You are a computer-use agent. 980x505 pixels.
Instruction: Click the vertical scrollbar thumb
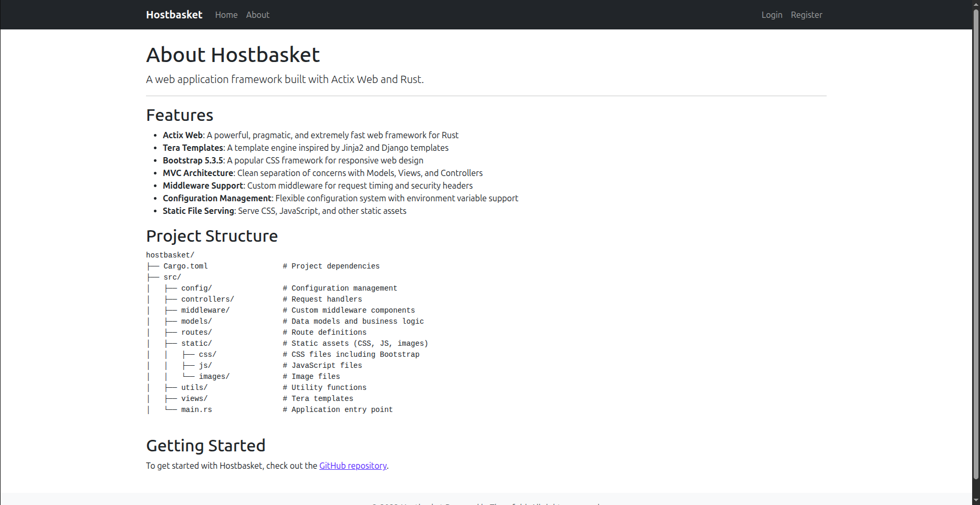(x=976, y=242)
